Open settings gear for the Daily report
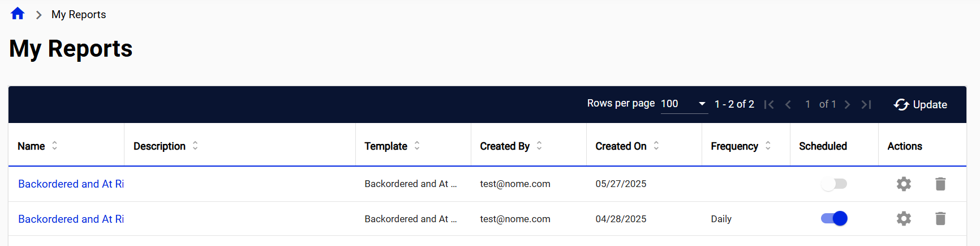This screenshot has width=980, height=246. coord(904,219)
